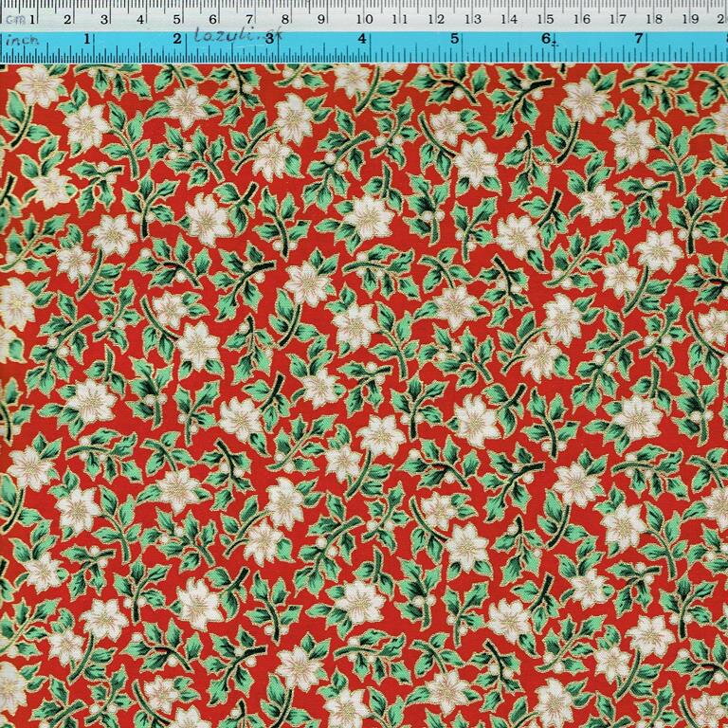This screenshot has height=728, width=728.
Task: Click the "inch" label on blue ruler
Action: coord(23,40)
